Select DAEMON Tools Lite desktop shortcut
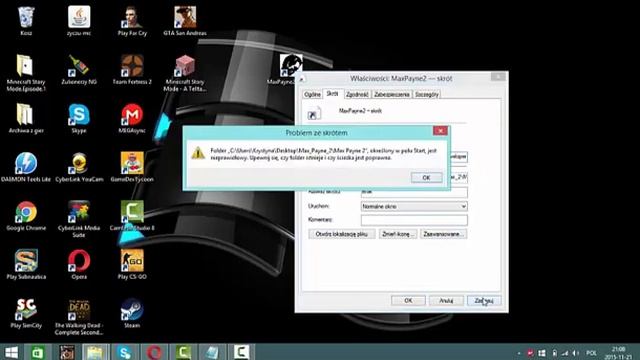 point(26,167)
